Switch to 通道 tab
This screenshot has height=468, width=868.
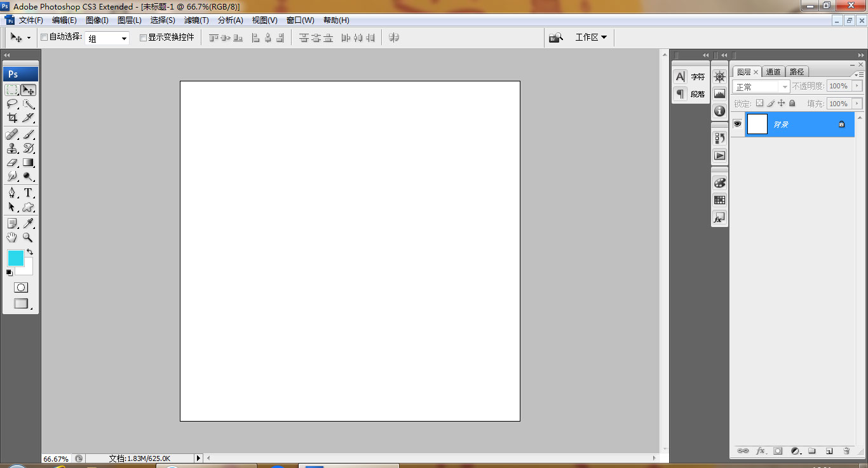click(773, 72)
